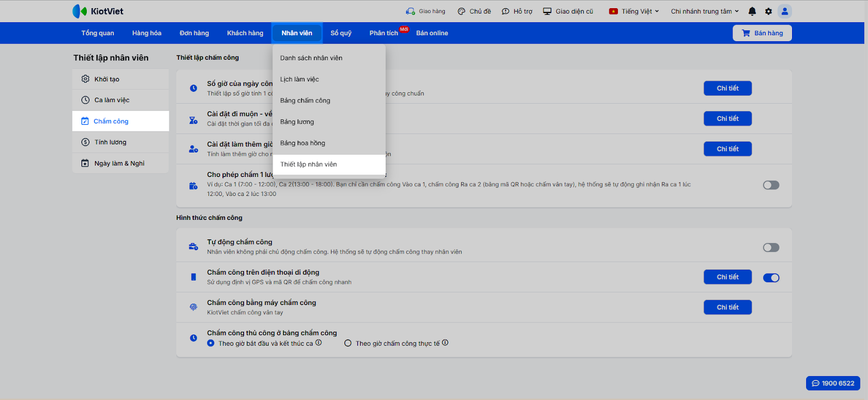Open 'Chi tiết' for fingerprint machine attendance
Image resolution: width=868 pixels, height=400 pixels.
pos(727,307)
